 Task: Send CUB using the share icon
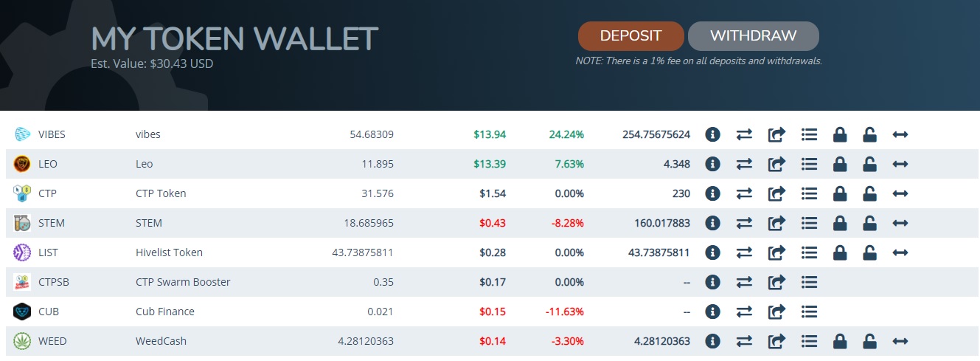click(776, 312)
